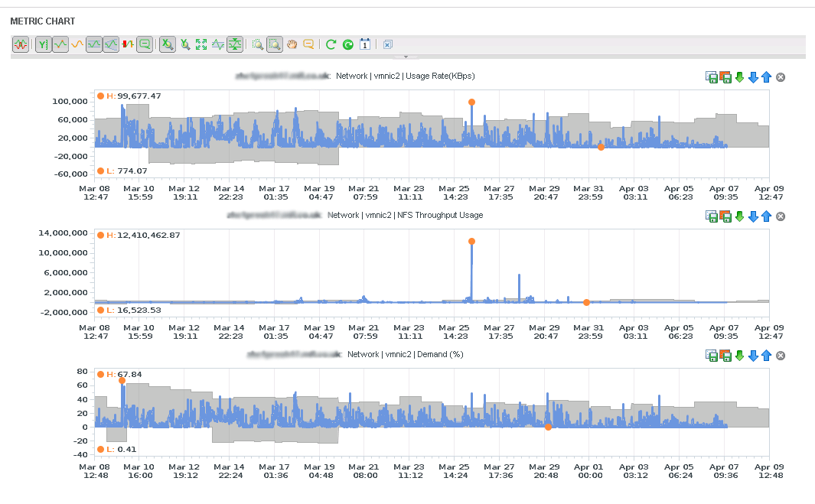Click the remove all charts icon
The height and width of the screenshot is (504, 815).
click(388, 45)
